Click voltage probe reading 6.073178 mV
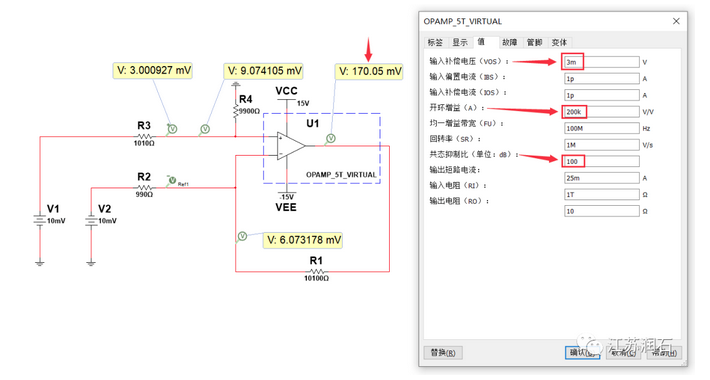710x380 pixels. point(242,236)
